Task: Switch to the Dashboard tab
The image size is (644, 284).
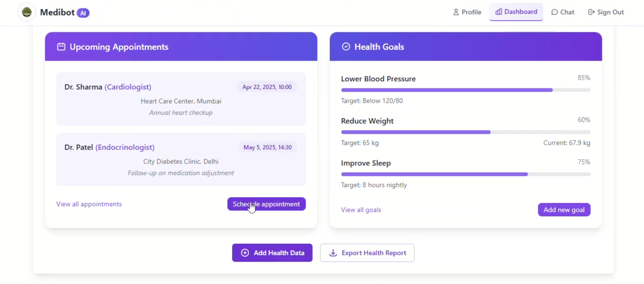Action: click(x=516, y=12)
